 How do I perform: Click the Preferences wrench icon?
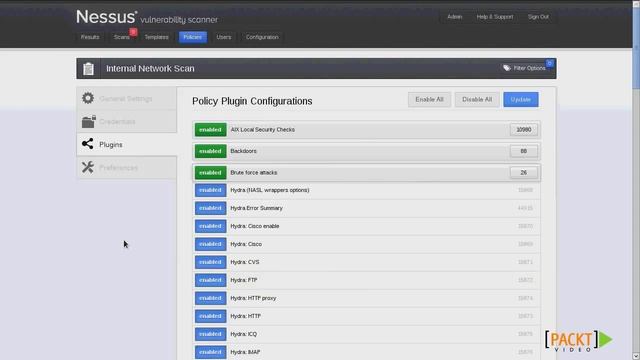[88, 167]
